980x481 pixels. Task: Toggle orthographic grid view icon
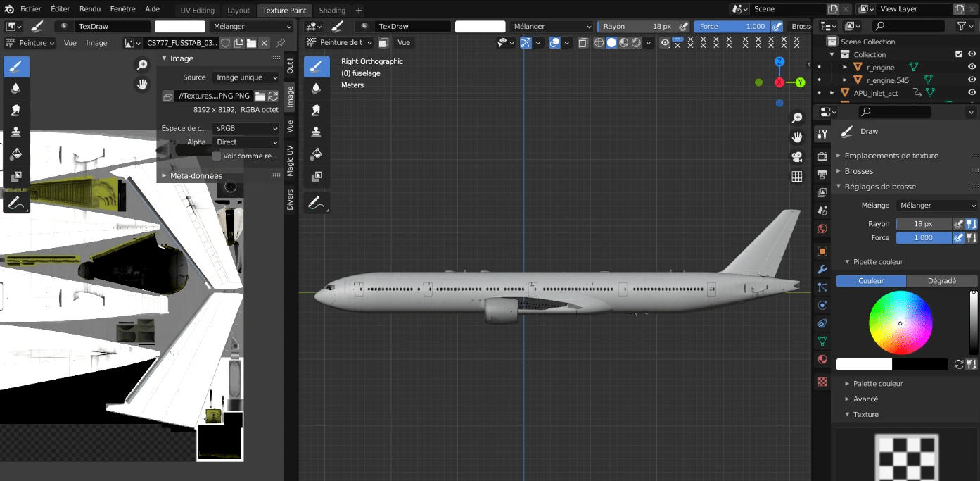(796, 177)
